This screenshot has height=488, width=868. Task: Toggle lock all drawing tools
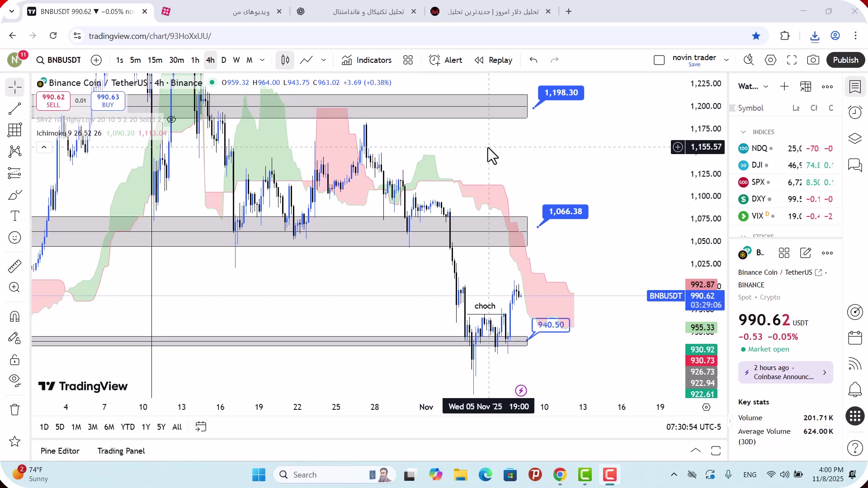point(14,360)
